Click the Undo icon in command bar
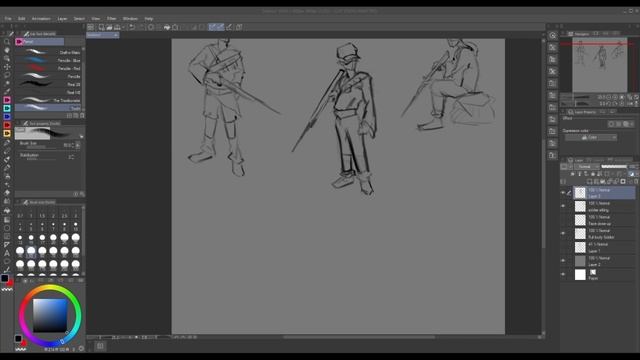640x360 pixels. tap(132, 27)
